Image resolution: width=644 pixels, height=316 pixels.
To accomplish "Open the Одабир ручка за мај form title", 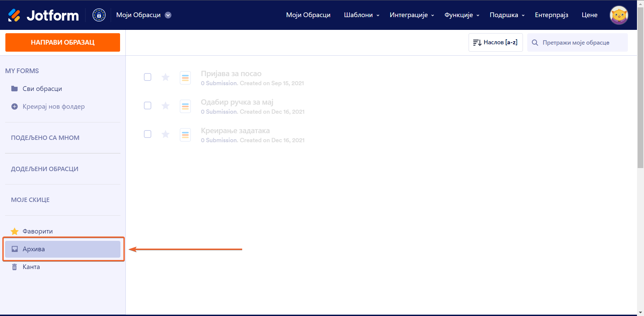I will tap(237, 102).
